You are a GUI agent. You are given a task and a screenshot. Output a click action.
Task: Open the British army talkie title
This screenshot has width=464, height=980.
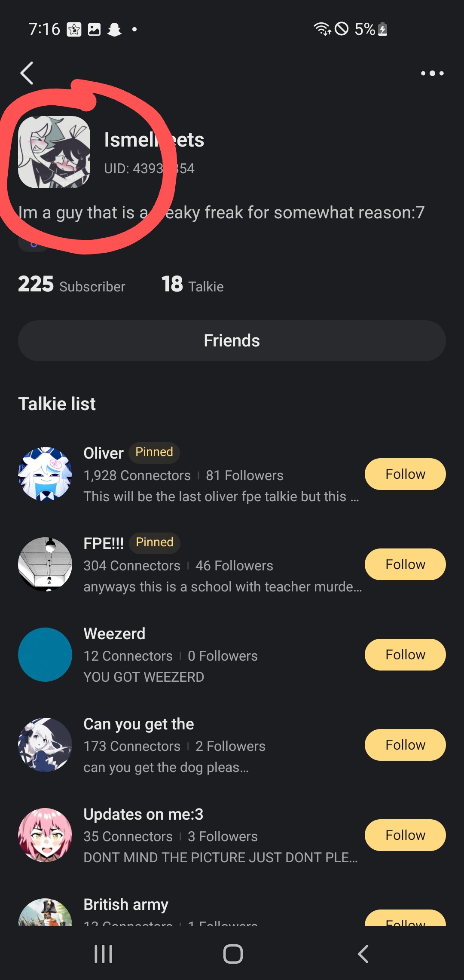[x=126, y=904]
